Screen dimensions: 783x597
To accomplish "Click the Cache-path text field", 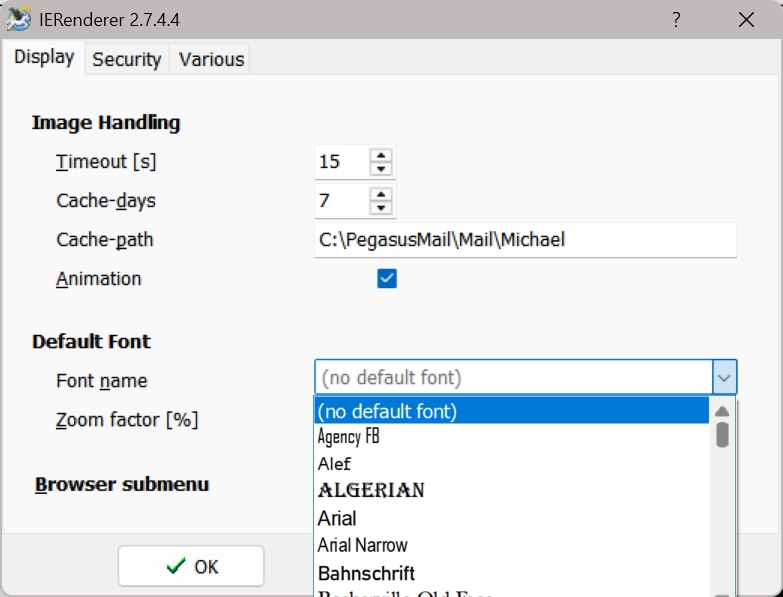I will tap(526, 240).
